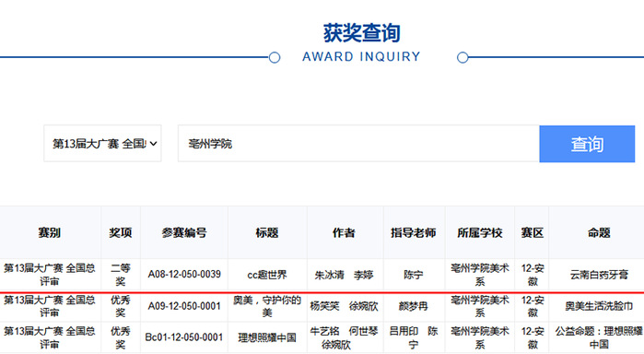Click the 标题 column header
The height and width of the screenshot is (354, 644).
click(267, 232)
